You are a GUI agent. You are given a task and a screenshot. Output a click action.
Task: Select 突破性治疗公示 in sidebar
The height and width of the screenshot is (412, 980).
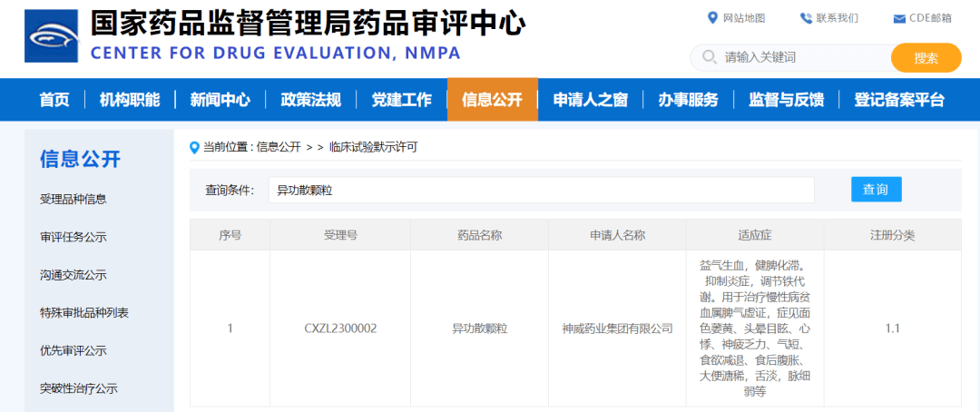click(x=79, y=388)
